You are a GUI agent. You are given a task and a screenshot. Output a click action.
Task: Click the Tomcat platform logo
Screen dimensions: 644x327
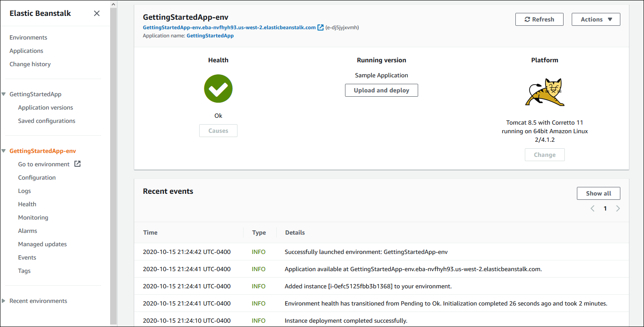point(545,92)
